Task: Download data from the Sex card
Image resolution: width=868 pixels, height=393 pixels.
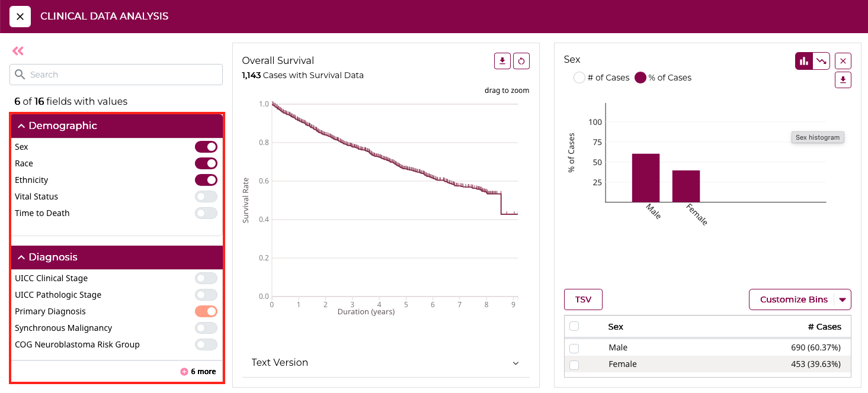Action: coord(843,80)
